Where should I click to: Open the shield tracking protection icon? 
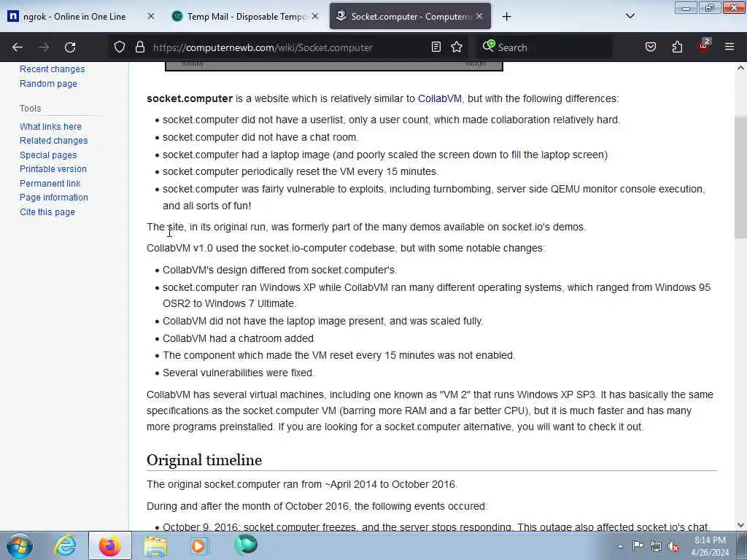point(120,47)
